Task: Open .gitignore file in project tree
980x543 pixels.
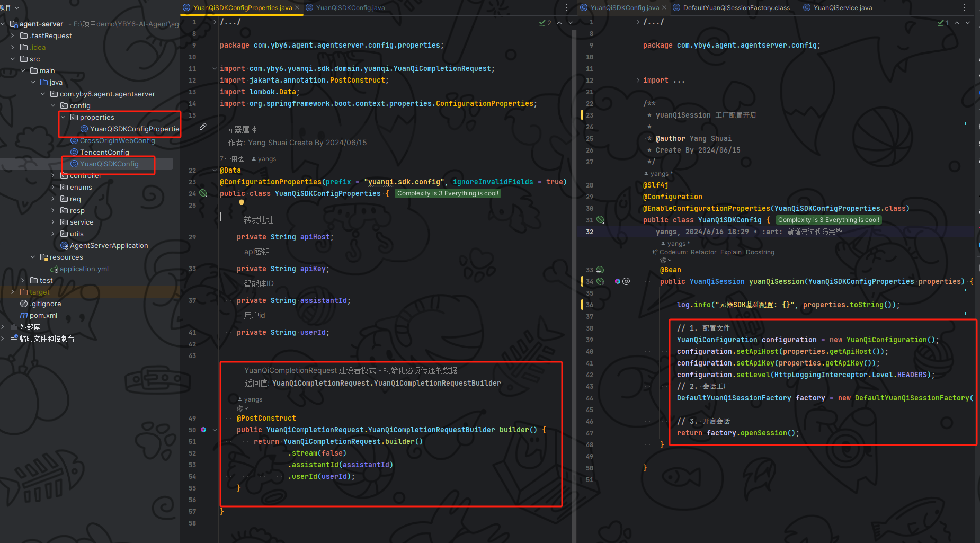Action: click(41, 304)
